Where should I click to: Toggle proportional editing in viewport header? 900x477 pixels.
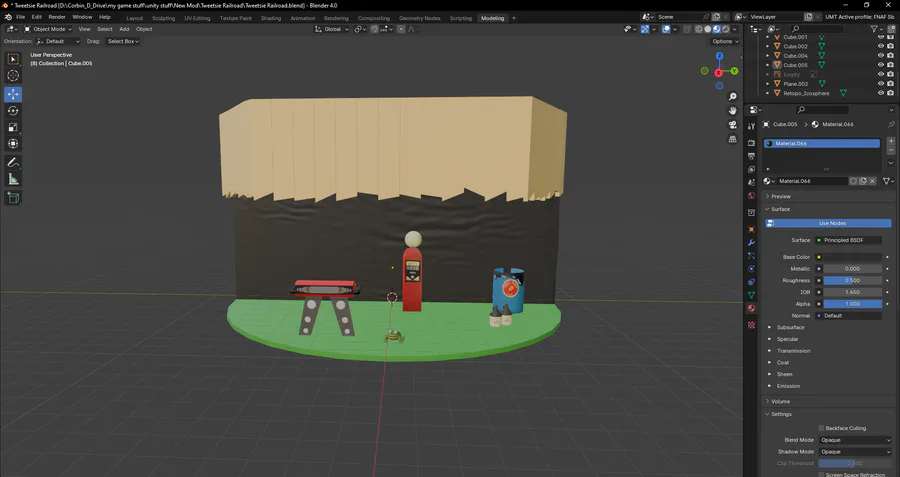click(401, 29)
